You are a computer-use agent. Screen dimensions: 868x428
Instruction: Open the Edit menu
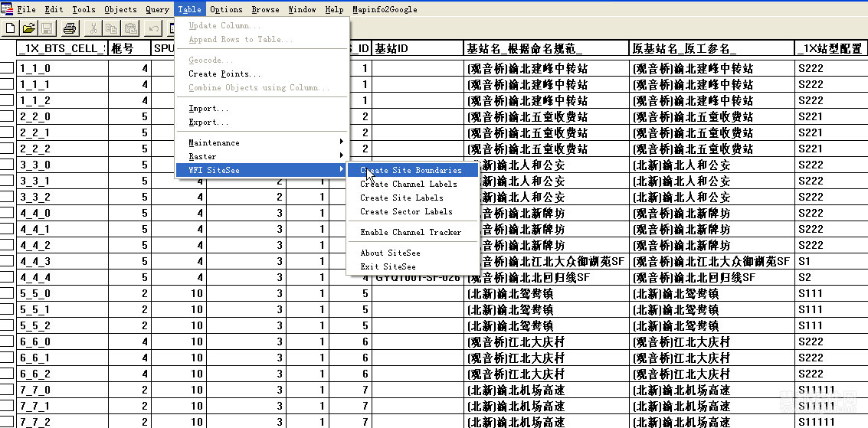click(54, 9)
